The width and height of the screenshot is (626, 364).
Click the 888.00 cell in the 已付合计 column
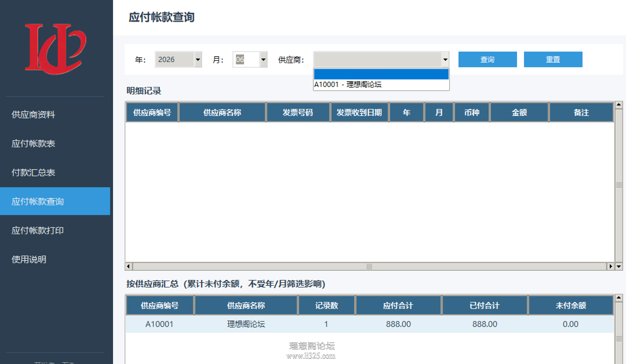(485, 324)
